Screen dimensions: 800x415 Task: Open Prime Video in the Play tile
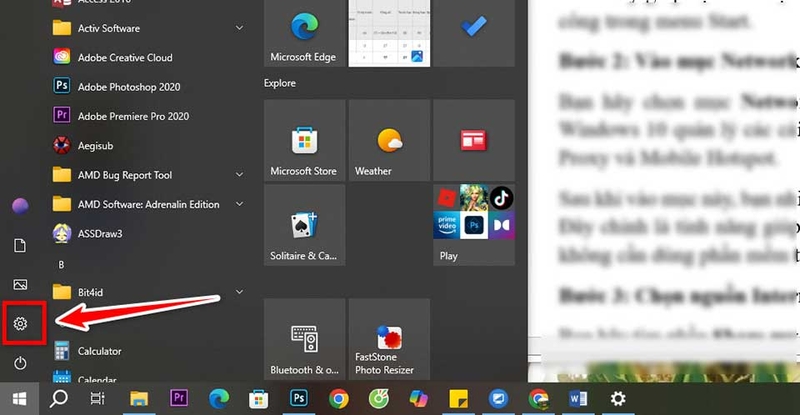pyautogui.click(x=446, y=225)
